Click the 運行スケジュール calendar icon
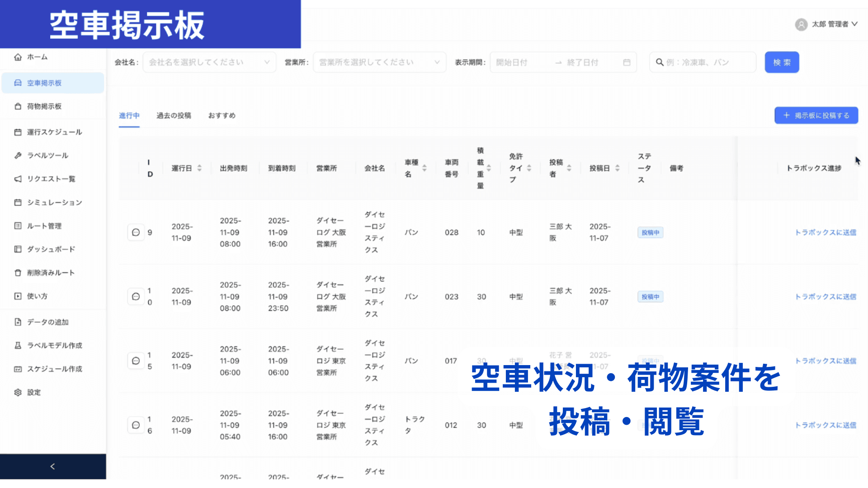Image resolution: width=868 pixels, height=488 pixels. (x=18, y=132)
